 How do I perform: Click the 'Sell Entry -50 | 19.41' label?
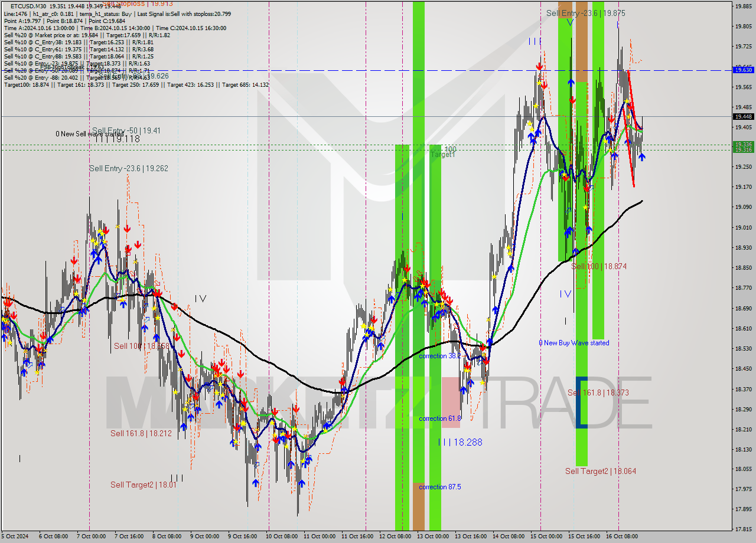(126, 130)
